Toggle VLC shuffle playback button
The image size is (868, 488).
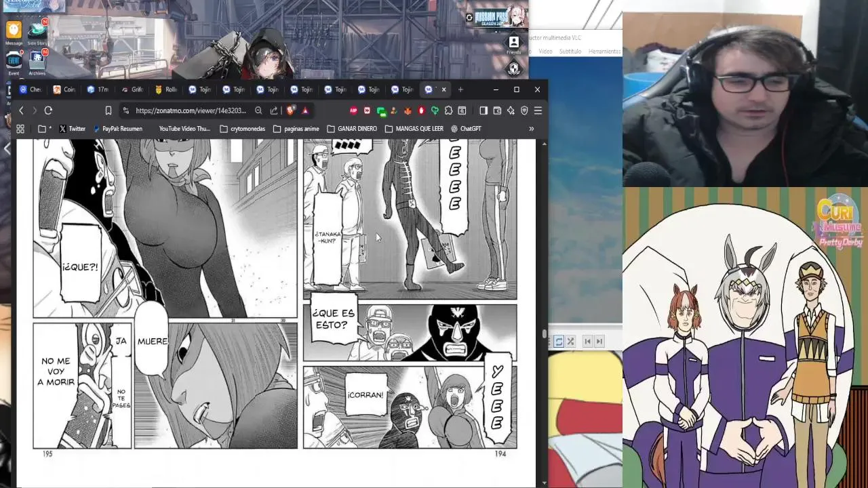click(x=570, y=342)
